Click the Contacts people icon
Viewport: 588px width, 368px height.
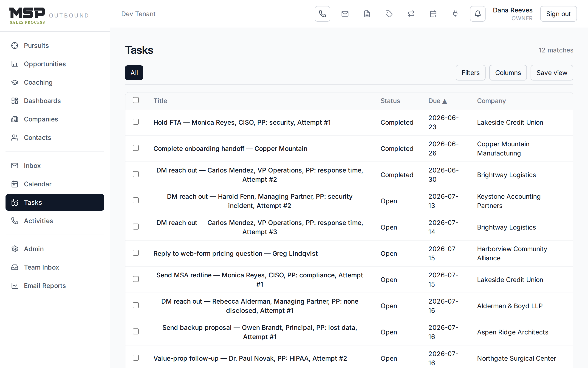(15, 138)
